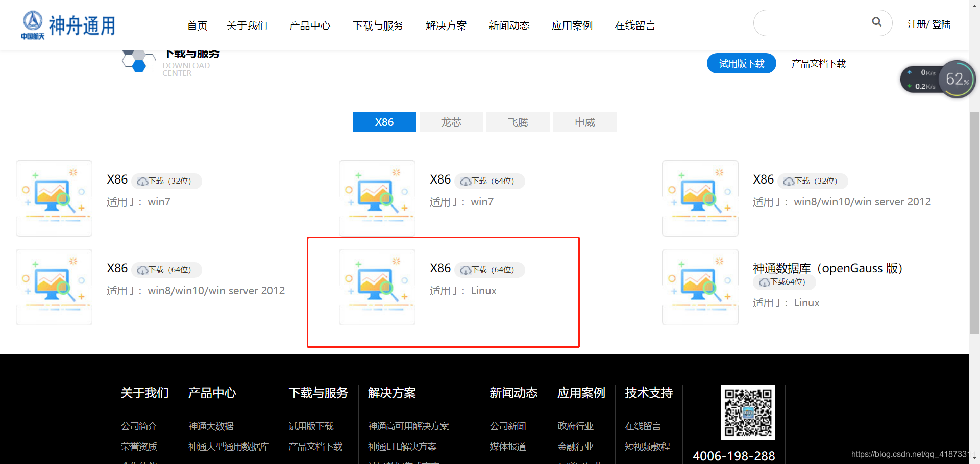Click the search magnifier icon

[877, 22]
